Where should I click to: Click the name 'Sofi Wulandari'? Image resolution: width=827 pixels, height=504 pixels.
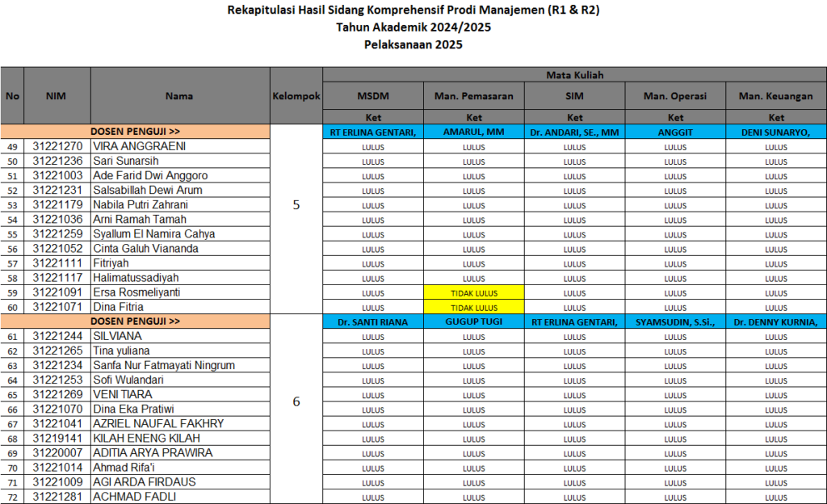(x=128, y=380)
